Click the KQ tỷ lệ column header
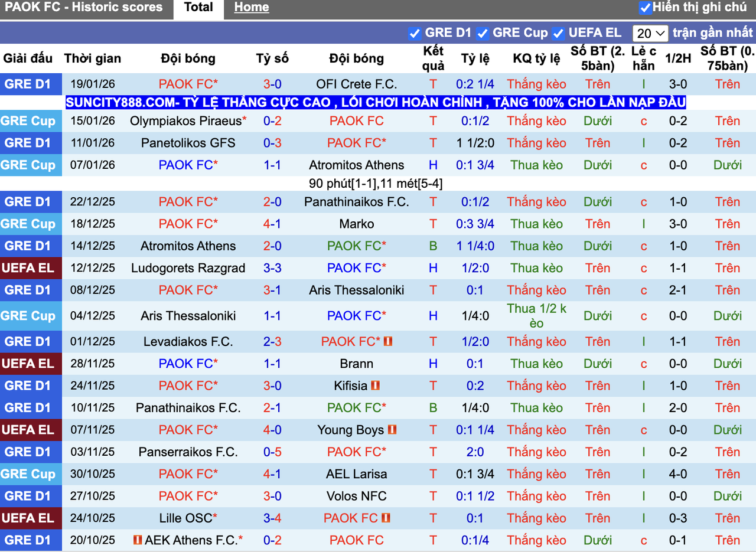 tap(537, 58)
